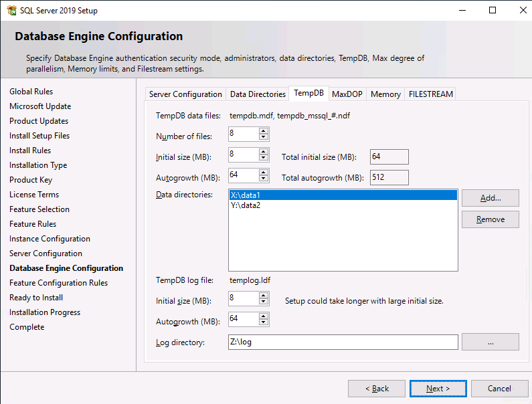Increase log Initial size with up arrow
Image resolution: width=532 pixels, height=404 pixels.
pos(264,294)
